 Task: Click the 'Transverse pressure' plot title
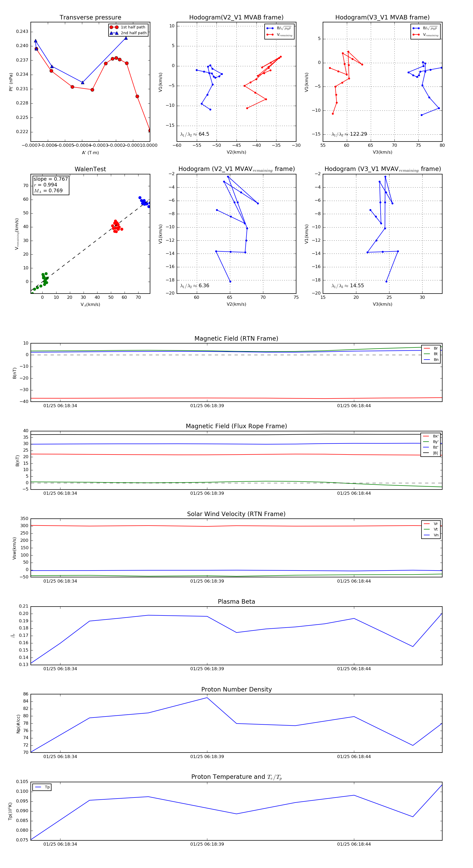[90, 18]
